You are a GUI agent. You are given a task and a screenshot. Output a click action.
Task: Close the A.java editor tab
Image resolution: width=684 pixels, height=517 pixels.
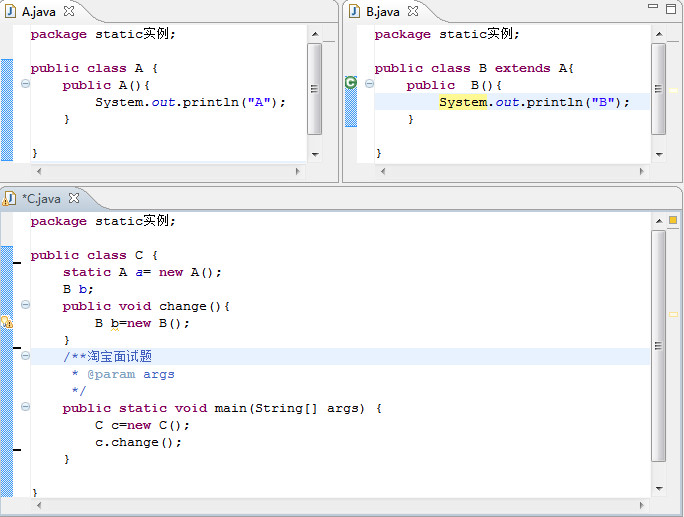70,12
